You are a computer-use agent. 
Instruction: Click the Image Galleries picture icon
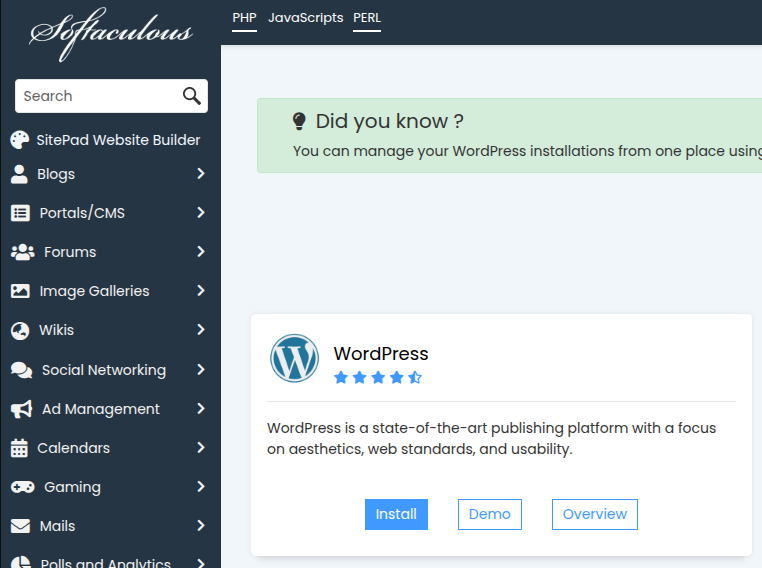point(20,291)
